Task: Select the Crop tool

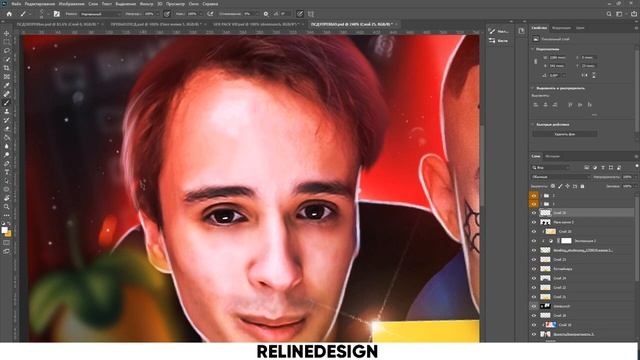Action: (7, 68)
